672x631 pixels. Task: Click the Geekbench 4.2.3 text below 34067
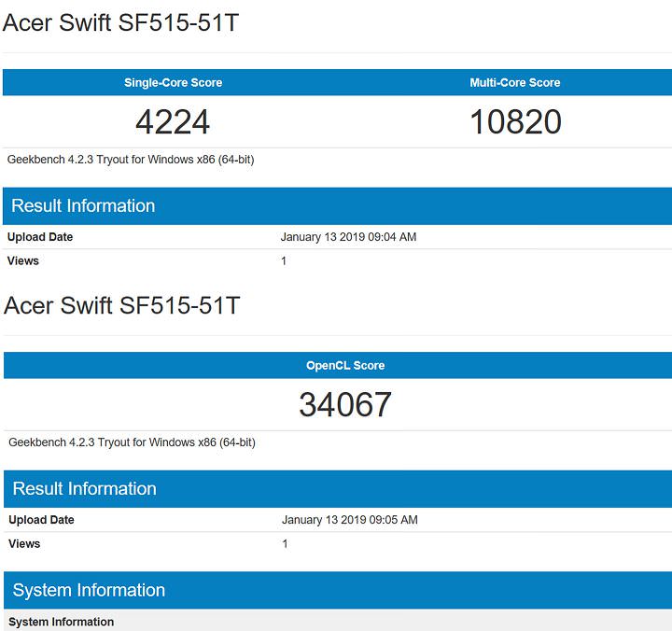coord(132,442)
